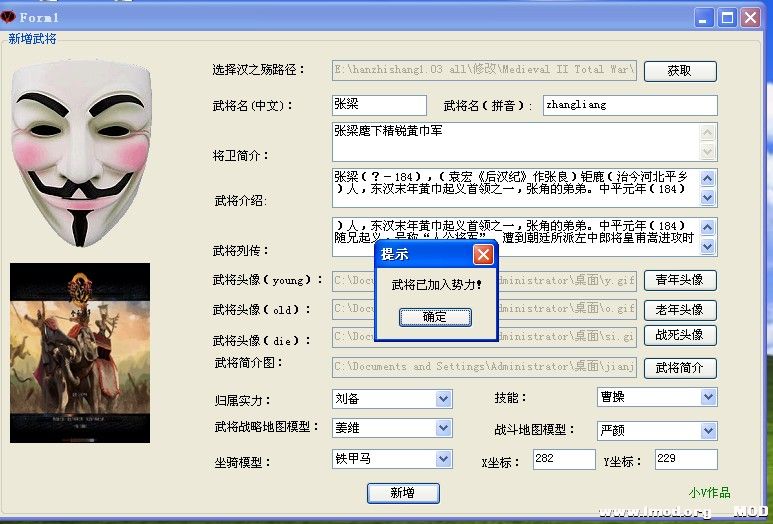The height and width of the screenshot is (524, 773).
Task: Click the 武将简介 button
Action: (x=680, y=368)
